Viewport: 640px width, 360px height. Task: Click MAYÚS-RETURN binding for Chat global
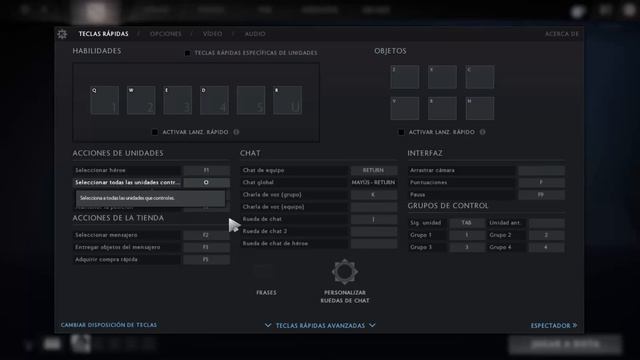tap(373, 182)
